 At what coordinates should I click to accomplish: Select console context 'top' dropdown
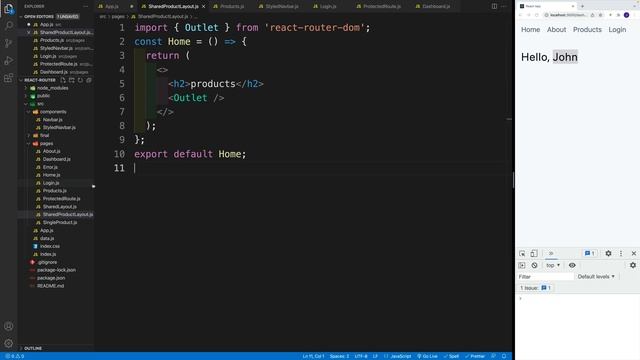(553, 265)
